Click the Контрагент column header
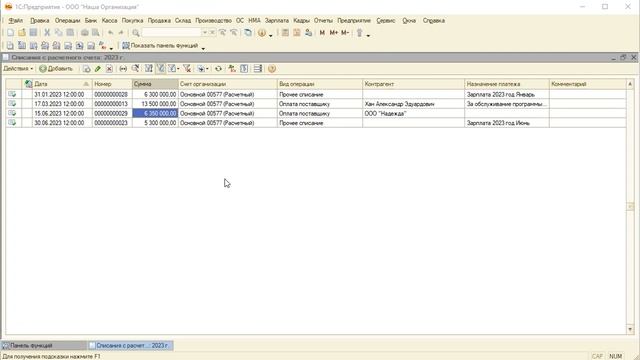The width and height of the screenshot is (640, 360). (413, 84)
